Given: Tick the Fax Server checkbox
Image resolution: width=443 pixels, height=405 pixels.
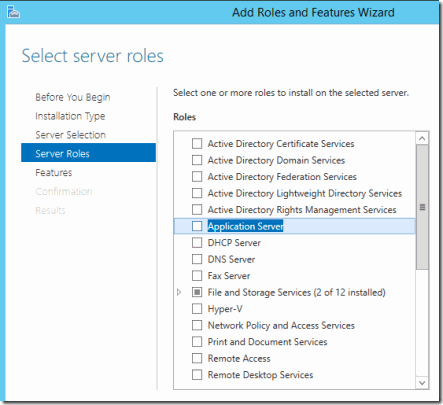Looking at the screenshot, I should tap(197, 276).
